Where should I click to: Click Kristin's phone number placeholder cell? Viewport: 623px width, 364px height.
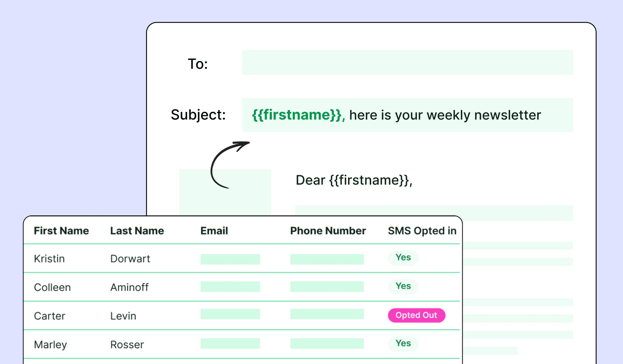(x=327, y=259)
